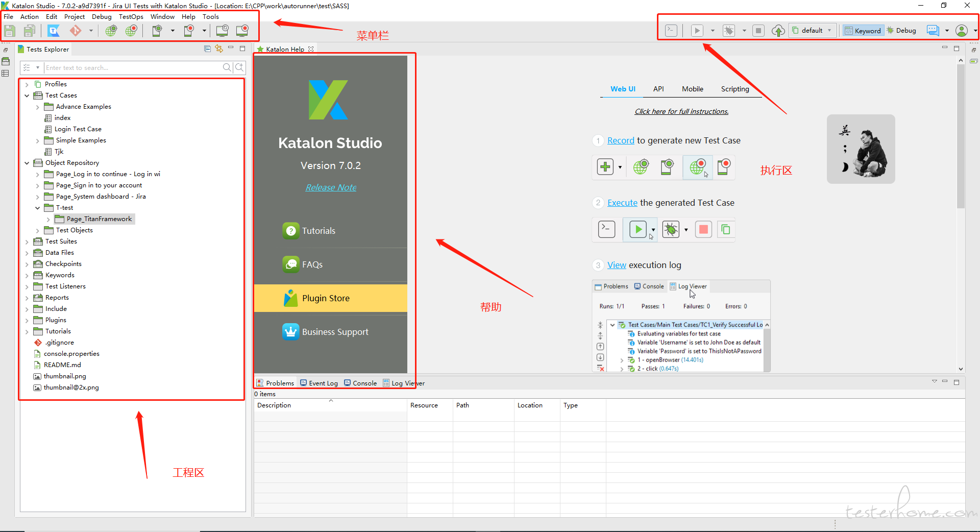Click the Spy Windows monitor icon
980x532 pixels.
(x=222, y=31)
